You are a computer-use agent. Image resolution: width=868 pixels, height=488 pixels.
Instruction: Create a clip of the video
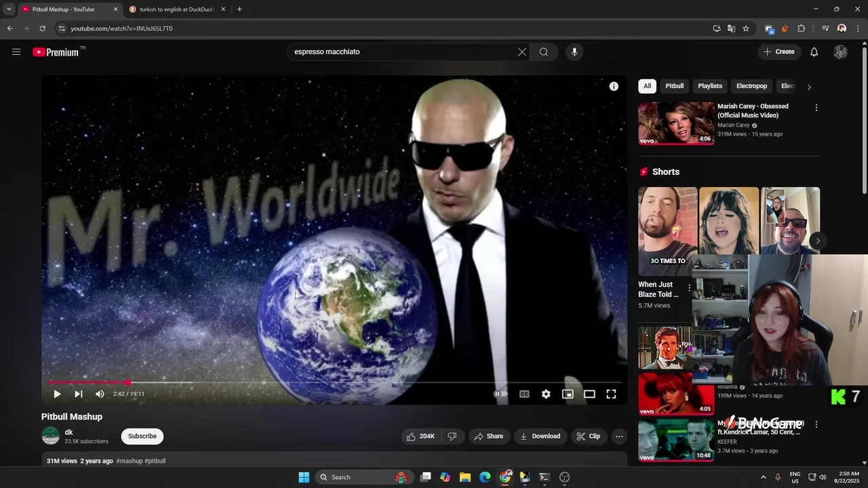coord(588,436)
